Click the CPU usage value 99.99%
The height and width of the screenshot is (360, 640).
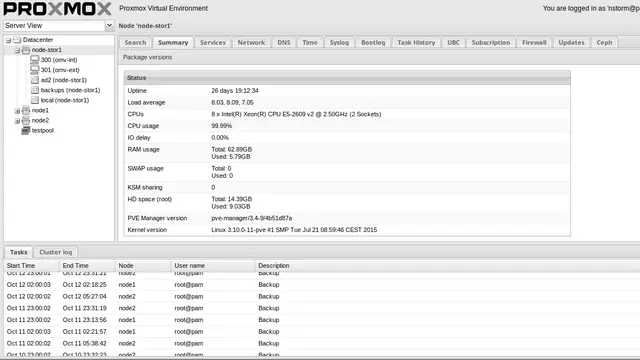[222, 126]
